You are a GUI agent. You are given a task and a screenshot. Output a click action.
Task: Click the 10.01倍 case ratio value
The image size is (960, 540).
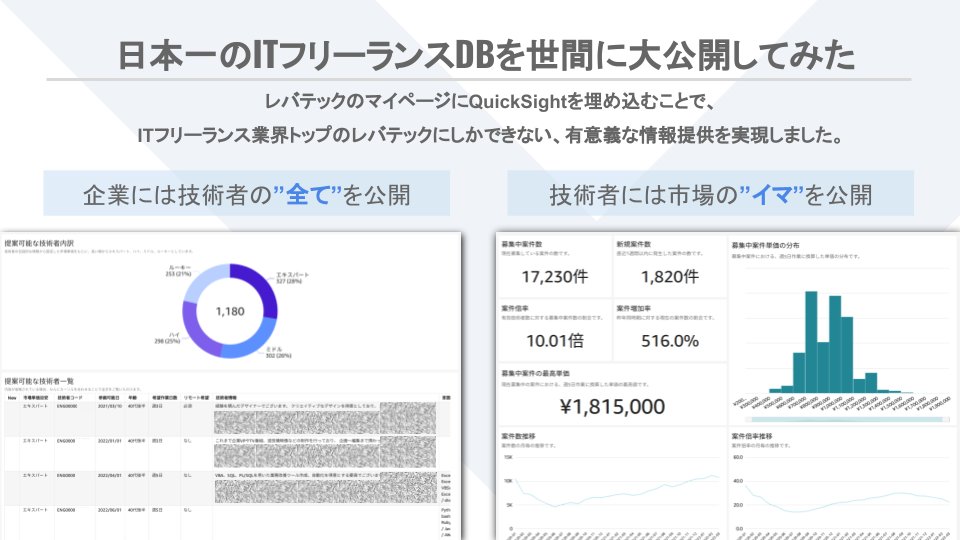tap(555, 341)
